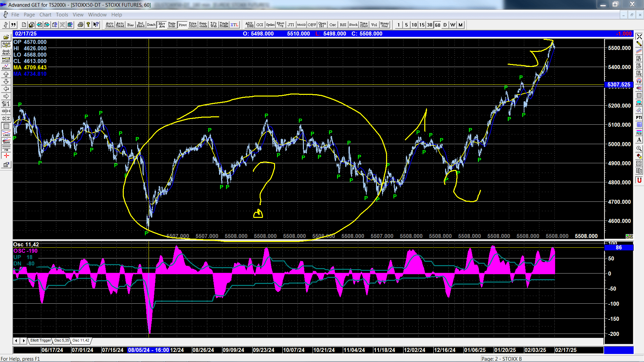644x362 pixels.
Task: Click the red U magnet icon
Action: click(x=639, y=180)
